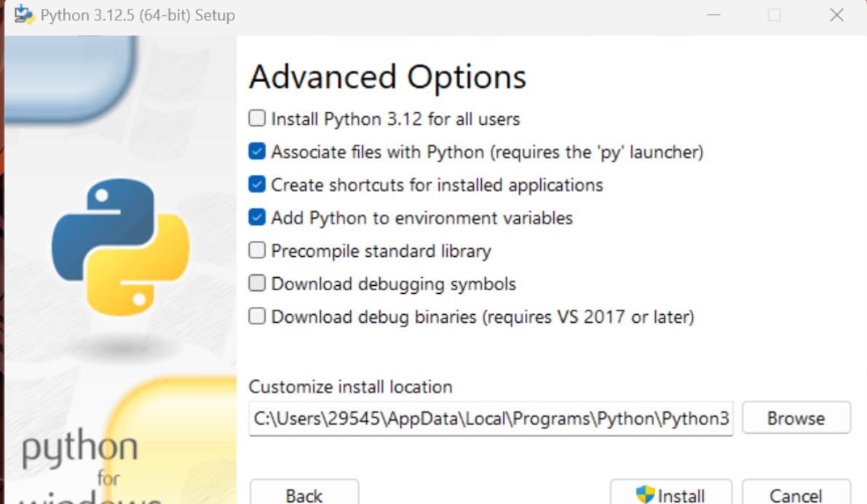Click the greyed-out maximize window button
The width and height of the screenshot is (867, 504).
[x=775, y=15]
